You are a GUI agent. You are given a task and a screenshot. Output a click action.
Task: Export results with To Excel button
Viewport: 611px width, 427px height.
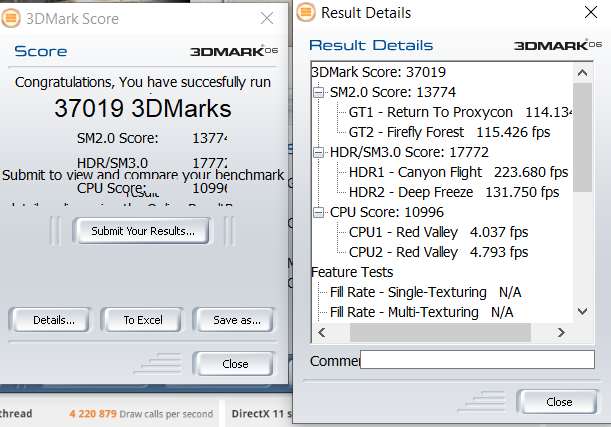pyautogui.click(x=143, y=320)
